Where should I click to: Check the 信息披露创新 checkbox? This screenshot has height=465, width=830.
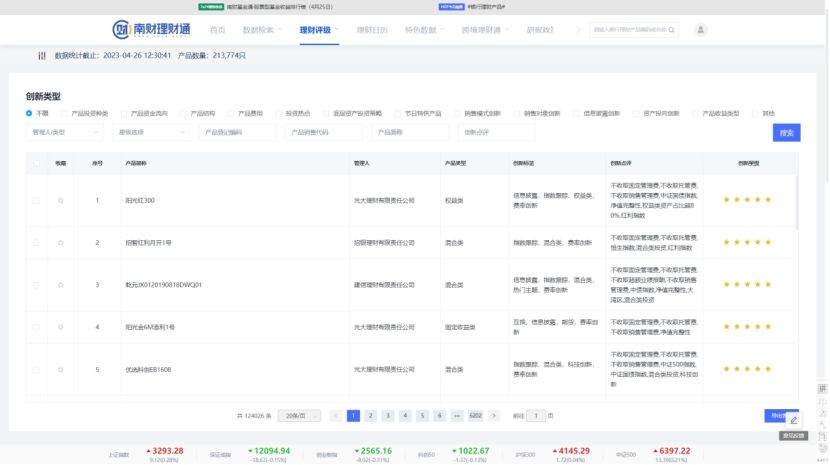tap(576, 113)
